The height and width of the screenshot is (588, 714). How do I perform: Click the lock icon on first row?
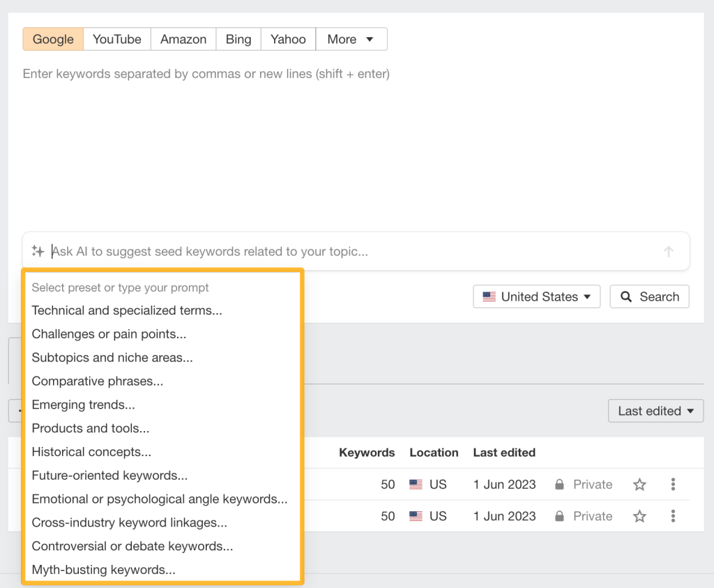(559, 485)
